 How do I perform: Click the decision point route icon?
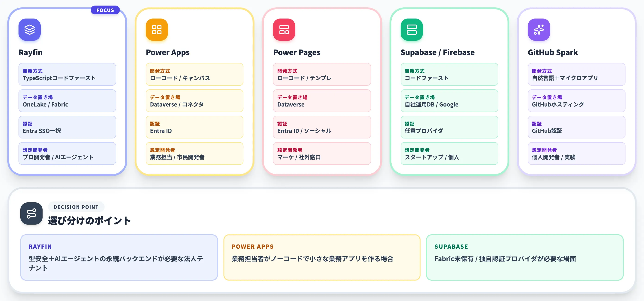[x=31, y=213]
